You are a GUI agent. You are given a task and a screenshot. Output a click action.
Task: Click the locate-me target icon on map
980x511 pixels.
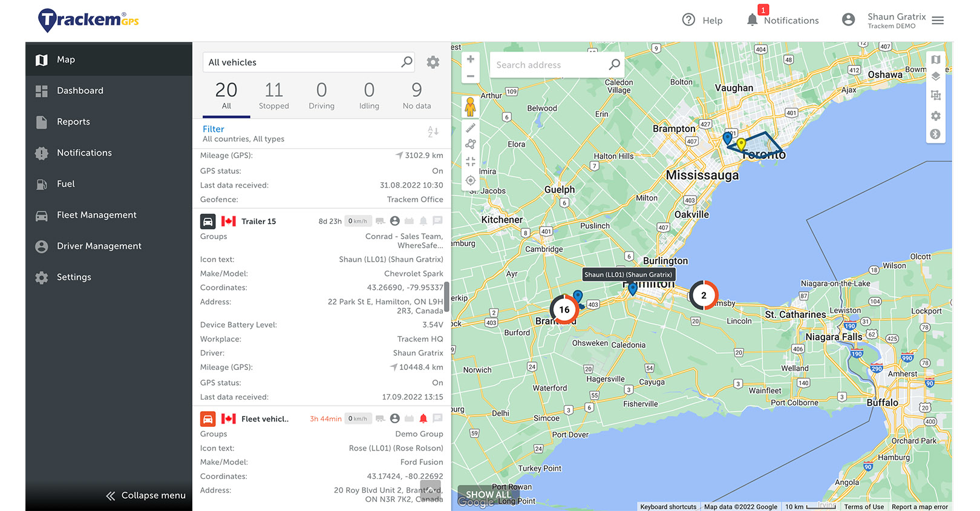(471, 180)
